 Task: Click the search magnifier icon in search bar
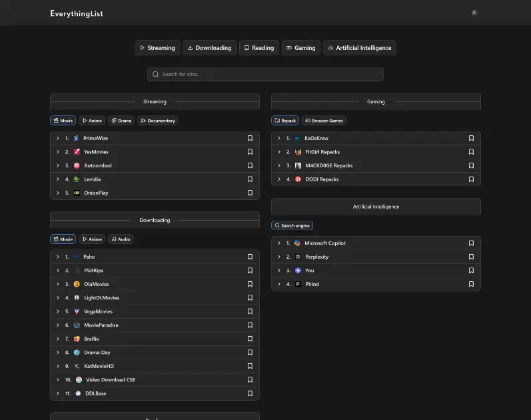[x=155, y=74]
